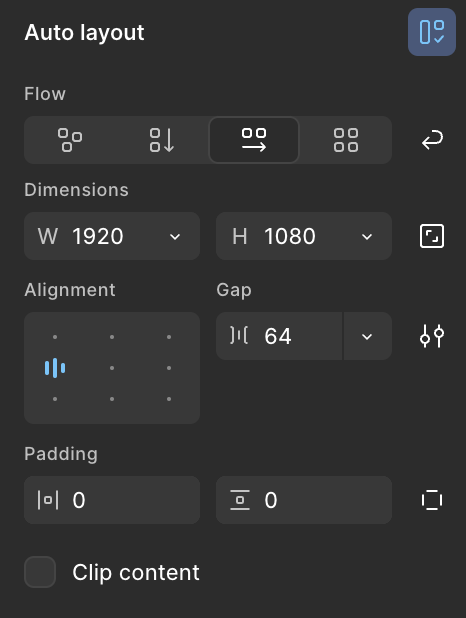Viewport: 466px width, 618px height.
Task: Toggle the wrap arrow icon
Action: coord(432,140)
